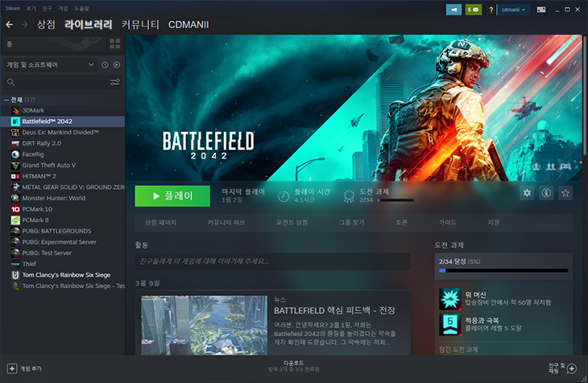Open the 도움말 menu
This screenshot has width=588, height=383.
click(x=81, y=8)
